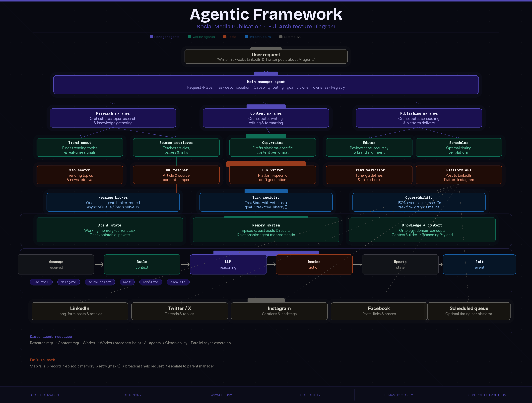Click the 'Failure path' heading
This screenshot has height=403, width=532.
click(43, 360)
